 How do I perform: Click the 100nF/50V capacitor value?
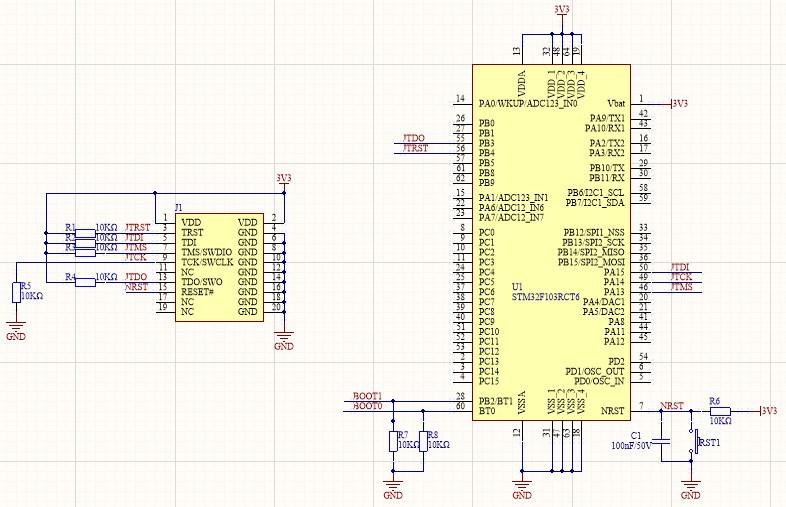point(631,445)
